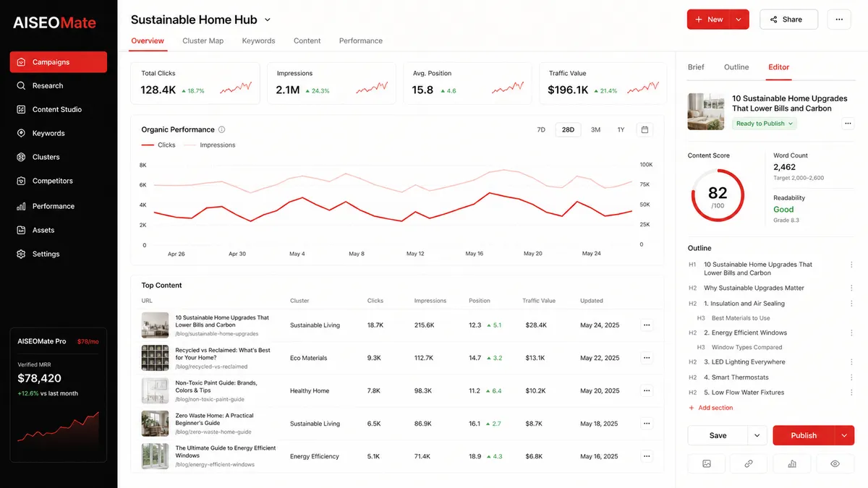Click the red Publish button
This screenshot has width=868, height=488.
point(804,435)
